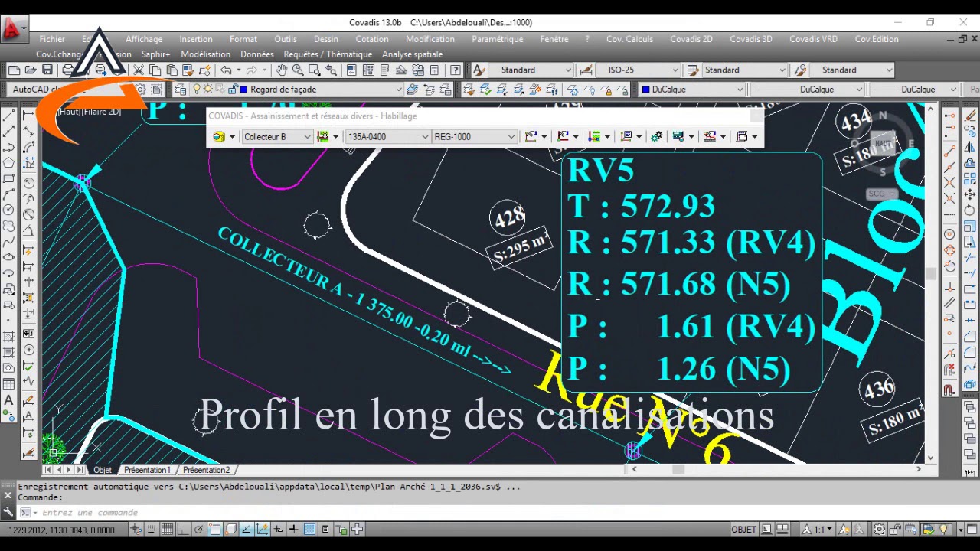Click the Zoom previous icon
The width and height of the screenshot is (980, 551).
(x=331, y=70)
